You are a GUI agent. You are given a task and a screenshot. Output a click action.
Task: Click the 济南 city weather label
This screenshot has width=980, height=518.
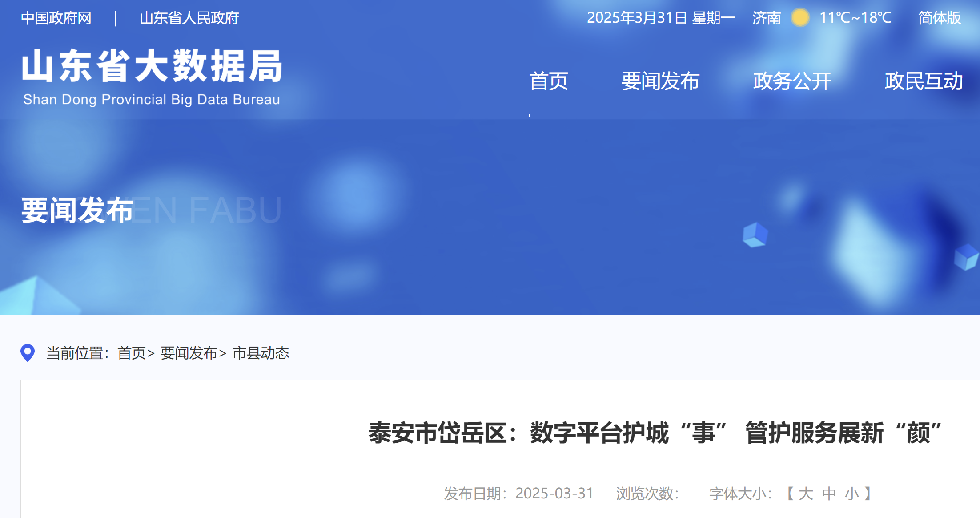coord(767,18)
